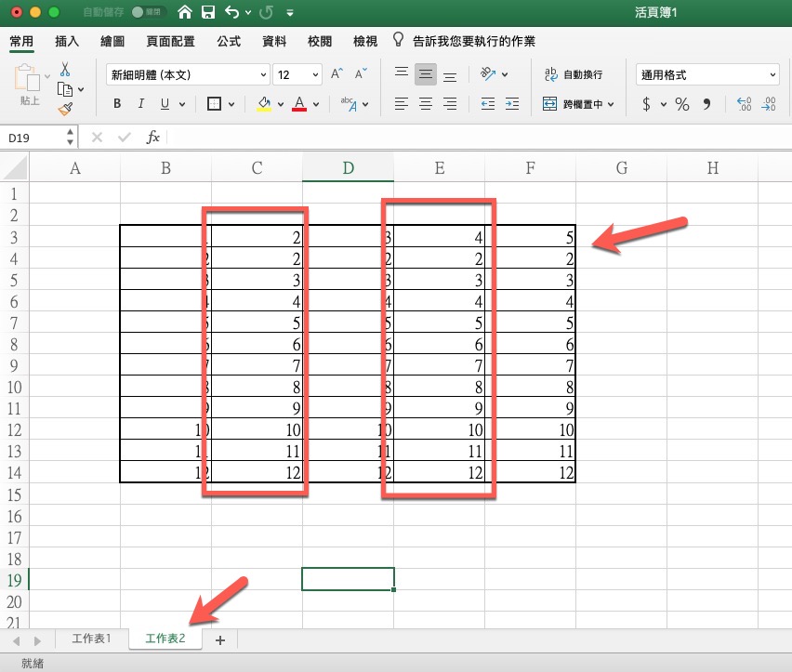Apply cell borders icon
This screenshot has height=672, width=792.
(x=214, y=104)
